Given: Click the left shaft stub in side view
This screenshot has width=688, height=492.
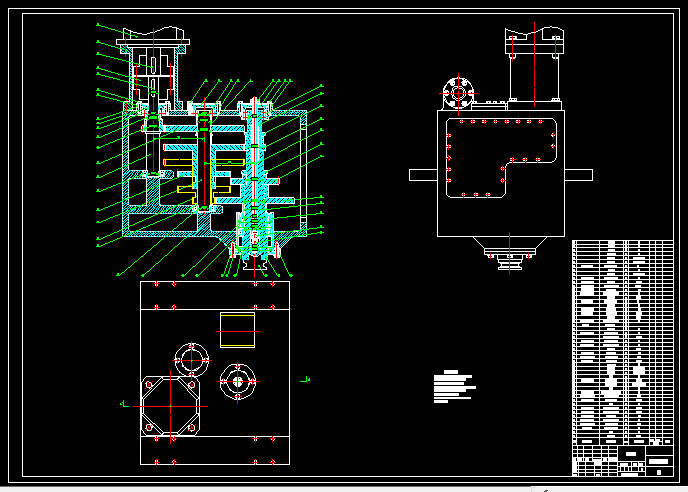Looking at the screenshot, I should tap(423, 175).
